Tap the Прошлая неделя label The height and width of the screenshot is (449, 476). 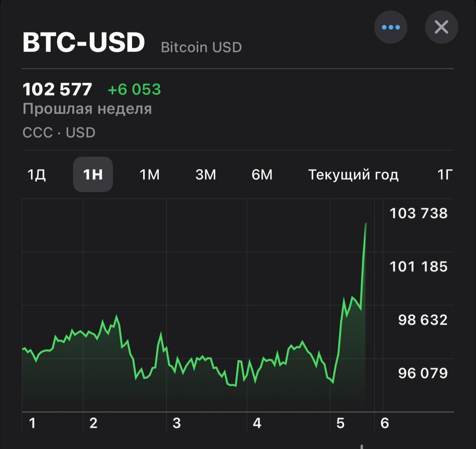coord(87,109)
